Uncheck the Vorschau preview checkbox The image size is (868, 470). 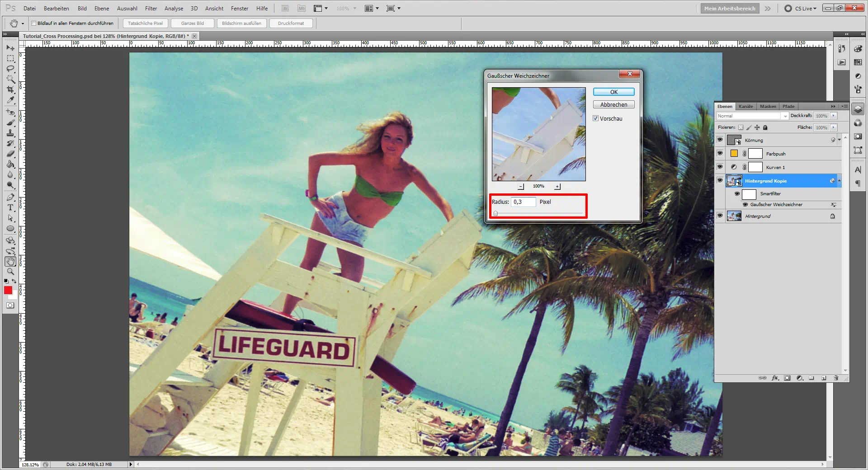(596, 118)
